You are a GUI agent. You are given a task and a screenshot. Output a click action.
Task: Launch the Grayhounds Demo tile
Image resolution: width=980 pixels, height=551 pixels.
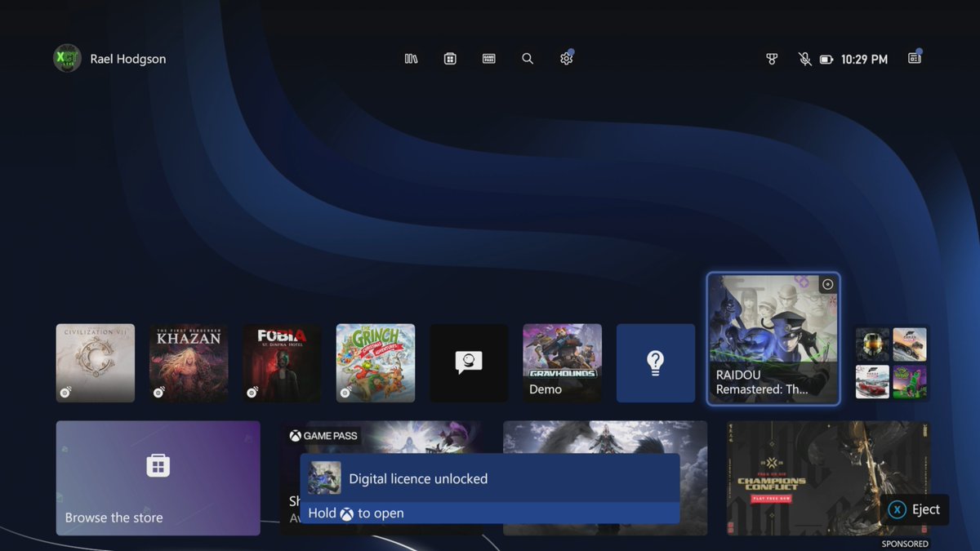click(562, 363)
